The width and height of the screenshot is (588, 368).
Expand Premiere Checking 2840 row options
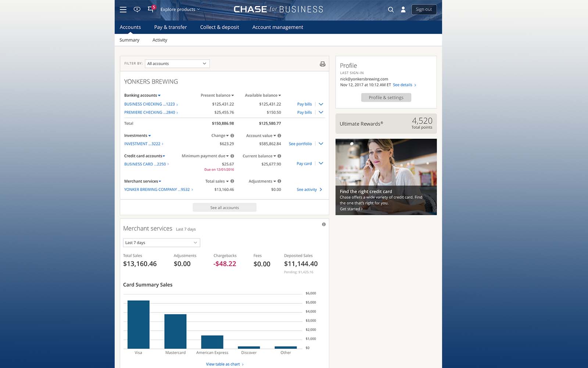[321, 113]
